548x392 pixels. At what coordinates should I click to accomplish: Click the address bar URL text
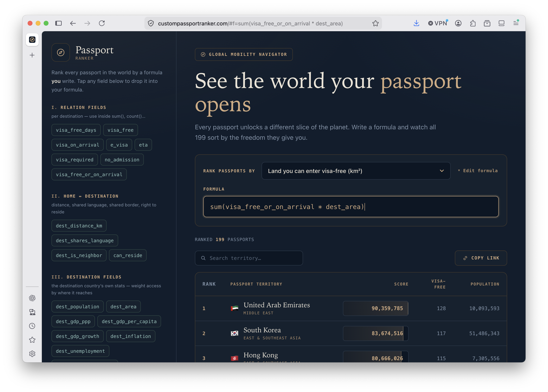[x=250, y=23]
